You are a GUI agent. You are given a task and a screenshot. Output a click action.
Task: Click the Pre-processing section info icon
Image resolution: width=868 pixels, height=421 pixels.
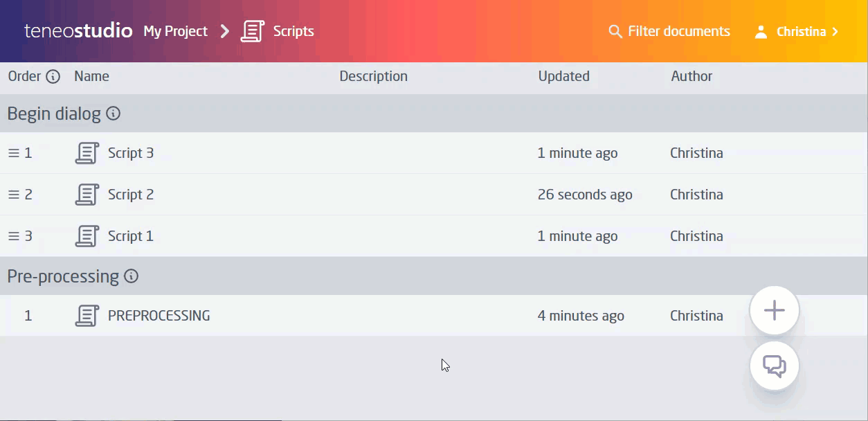coord(131,276)
